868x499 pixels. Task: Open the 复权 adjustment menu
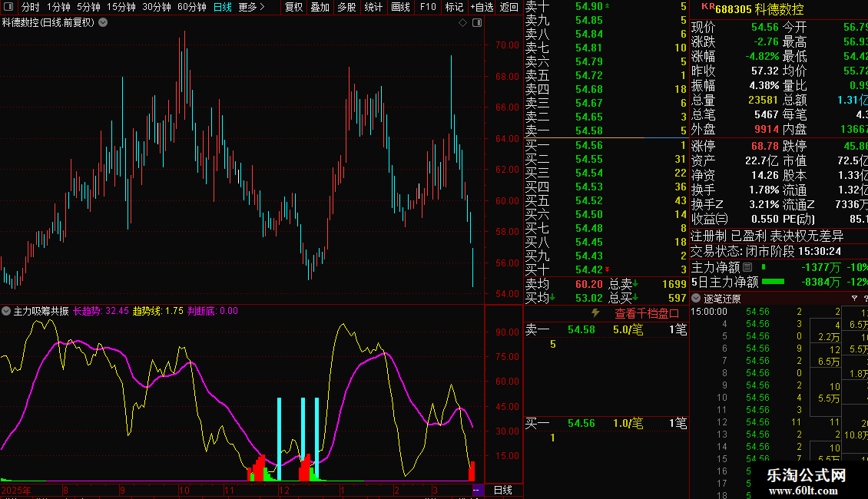click(x=293, y=7)
